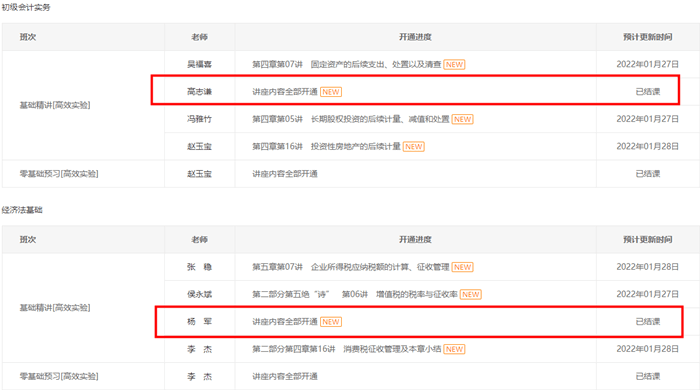Click 基础精讲[高效实验] in 经济法基础 table
The image size is (700, 390).
click(x=55, y=308)
